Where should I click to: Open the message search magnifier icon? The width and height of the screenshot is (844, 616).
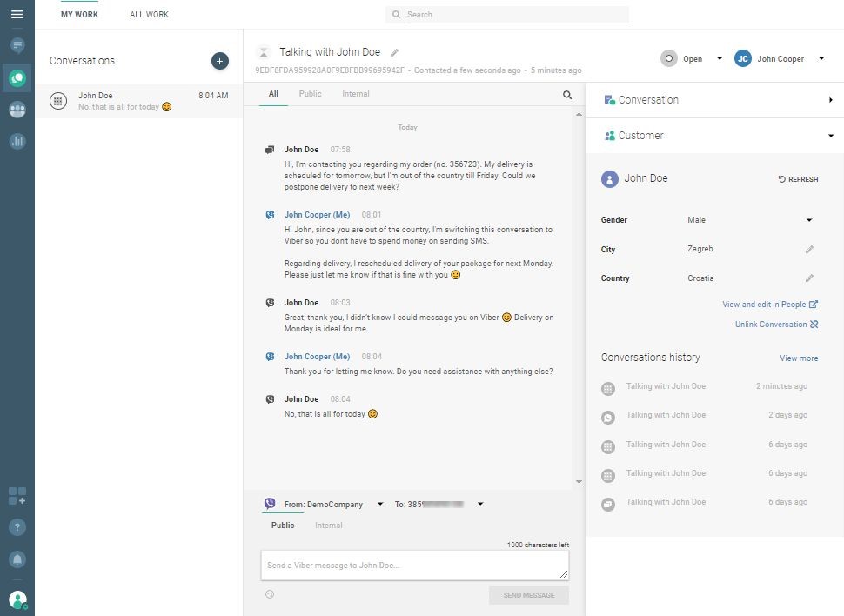tap(567, 95)
